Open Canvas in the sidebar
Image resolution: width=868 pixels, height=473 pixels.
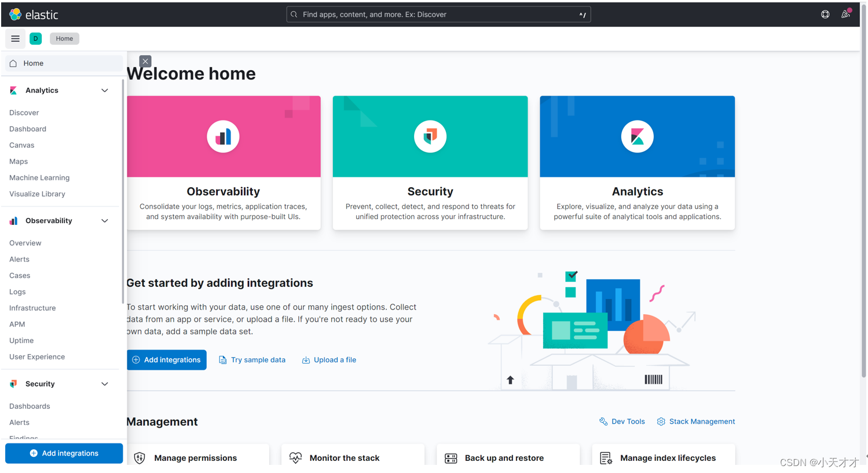click(x=22, y=145)
